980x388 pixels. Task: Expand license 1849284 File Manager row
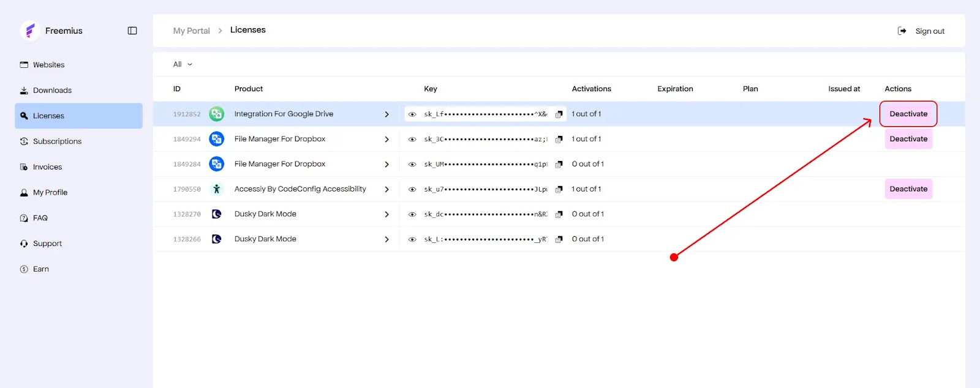(386, 165)
